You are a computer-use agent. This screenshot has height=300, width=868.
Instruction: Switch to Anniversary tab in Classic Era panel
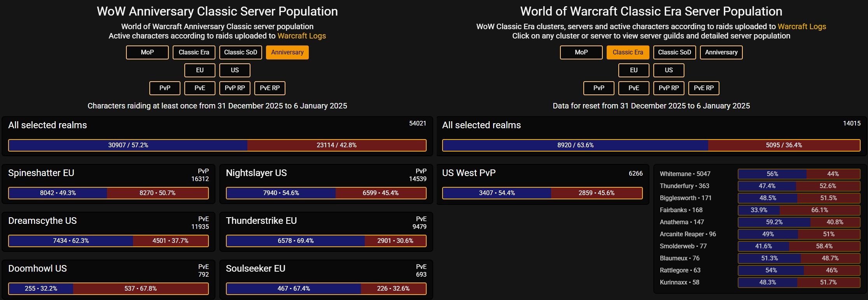tap(721, 52)
